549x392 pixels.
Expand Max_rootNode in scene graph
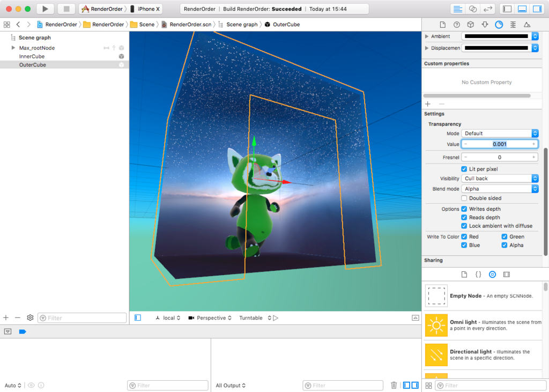pyautogui.click(x=13, y=48)
